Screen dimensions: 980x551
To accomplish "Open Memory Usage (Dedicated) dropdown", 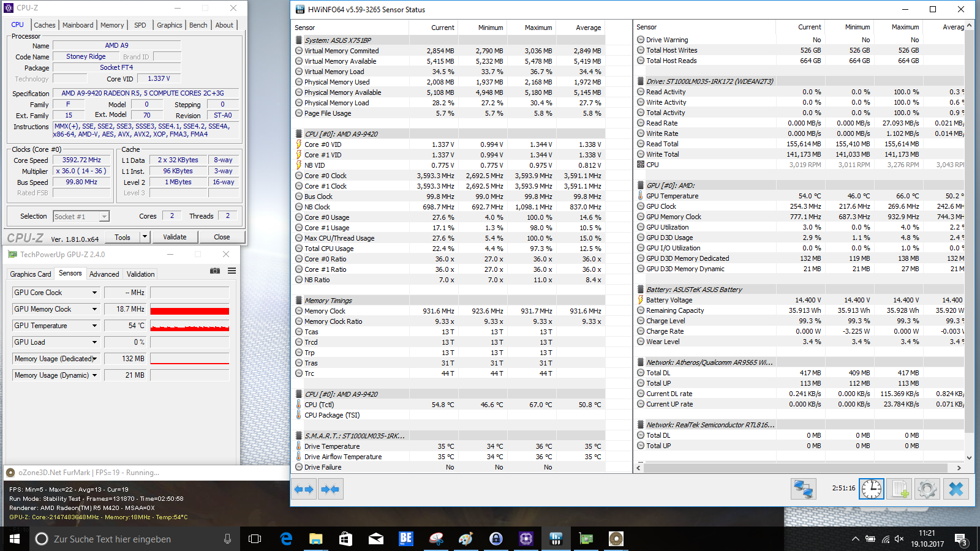I will 94,359.
